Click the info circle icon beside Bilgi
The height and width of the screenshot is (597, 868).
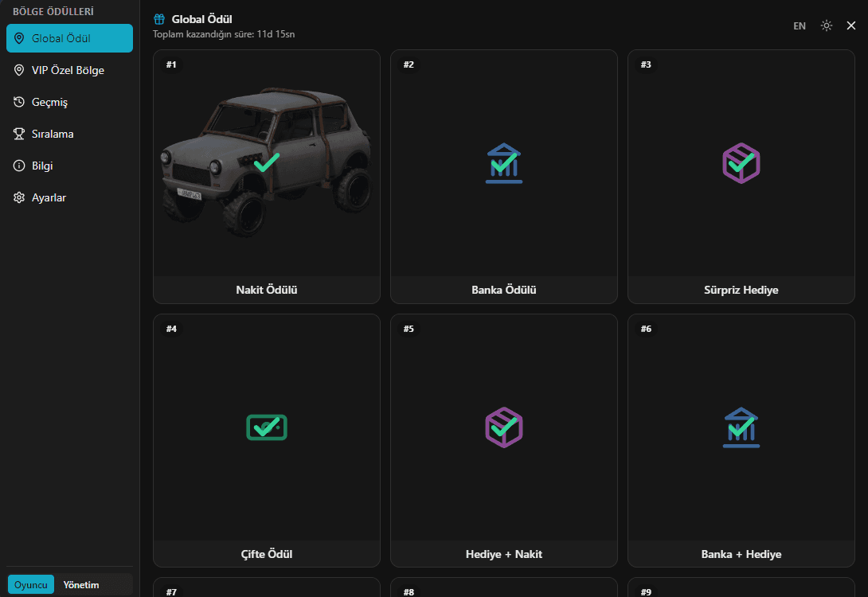pyautogui.click(x=19, y=166)
